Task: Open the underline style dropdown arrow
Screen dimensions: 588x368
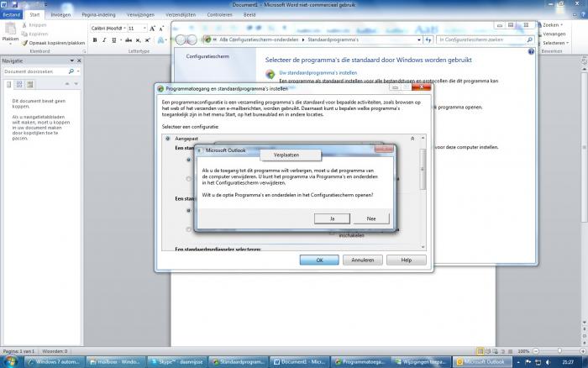Action: coord(120,39)
